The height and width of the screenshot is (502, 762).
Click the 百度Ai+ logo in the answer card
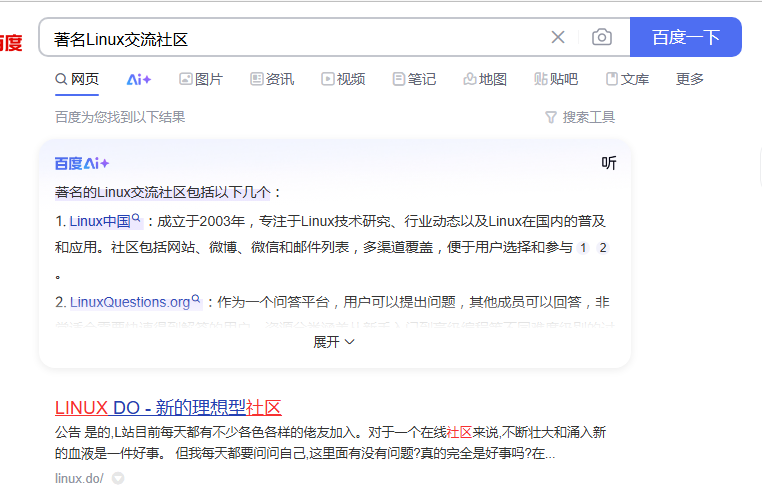82,163
